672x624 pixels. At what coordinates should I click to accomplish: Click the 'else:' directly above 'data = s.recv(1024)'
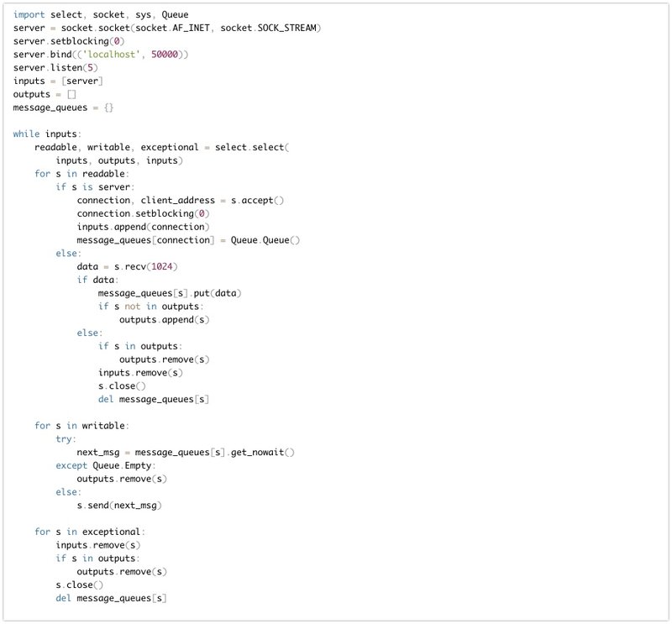pyautogui.click(x=68, y=254)
